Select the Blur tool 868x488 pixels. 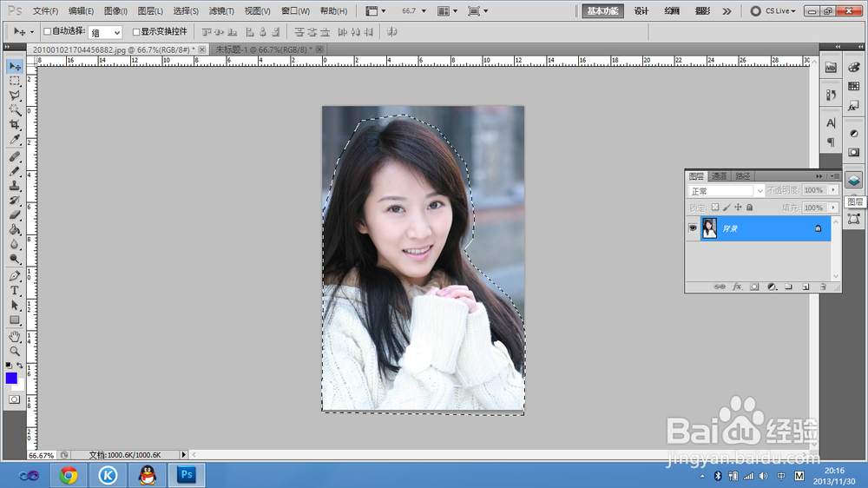15,244
